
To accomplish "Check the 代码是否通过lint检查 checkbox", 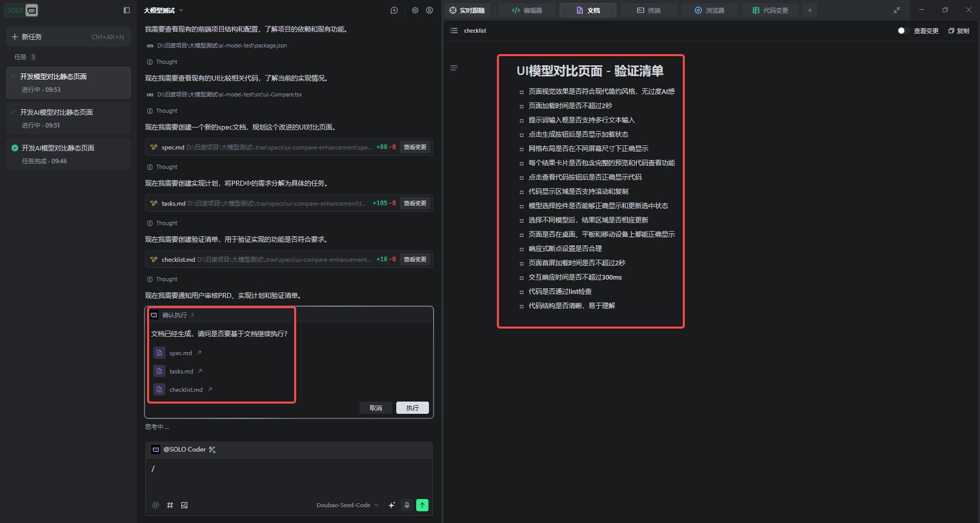I will click(521, 292).
